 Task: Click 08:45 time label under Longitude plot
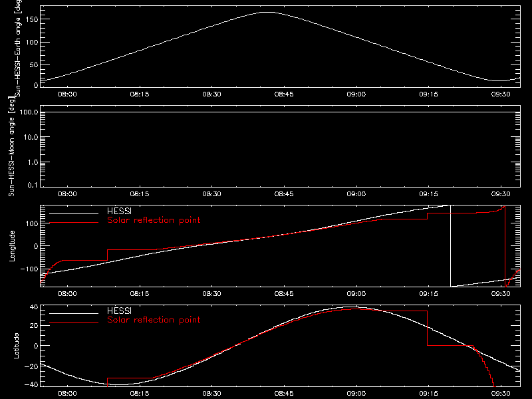[284, 294]
